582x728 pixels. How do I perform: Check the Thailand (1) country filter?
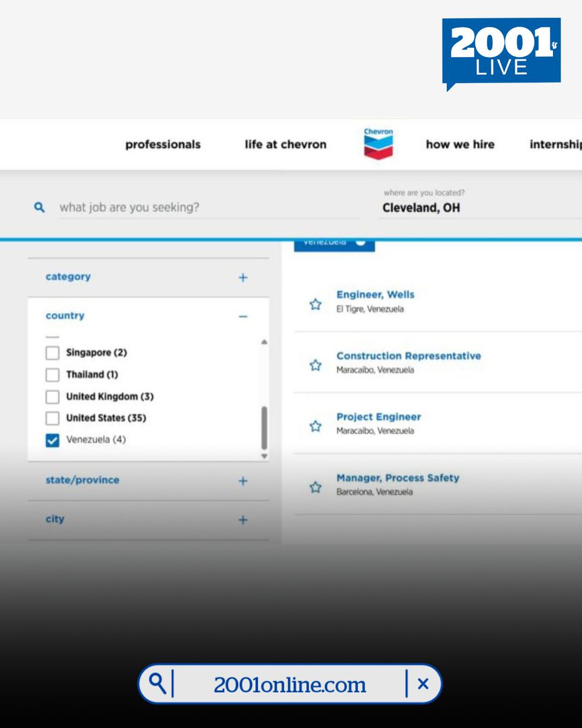(x=53, y=375)
